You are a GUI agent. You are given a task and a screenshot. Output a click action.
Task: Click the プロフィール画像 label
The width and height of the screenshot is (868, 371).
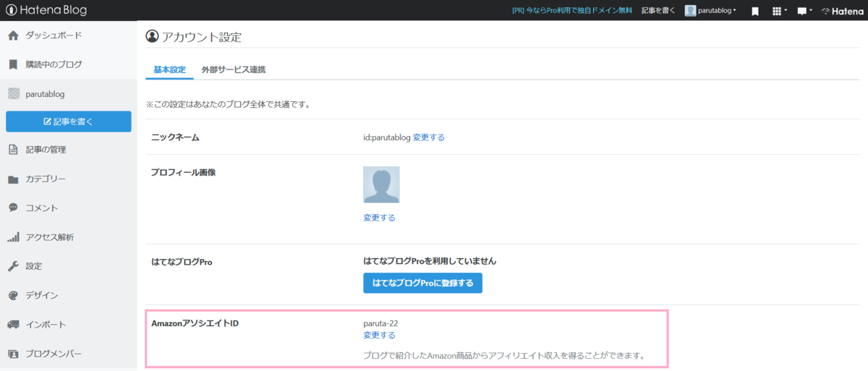pyautogui.click(x=184, y=172)
